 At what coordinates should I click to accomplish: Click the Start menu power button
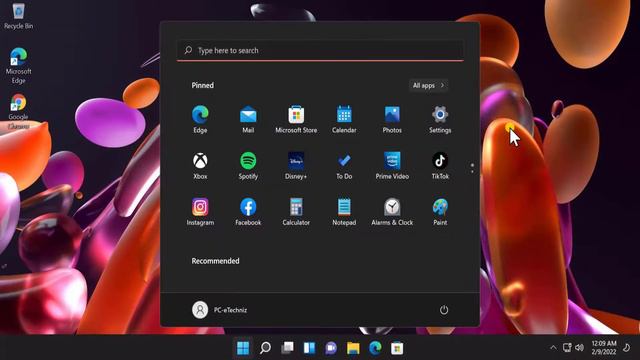(444, 310)
